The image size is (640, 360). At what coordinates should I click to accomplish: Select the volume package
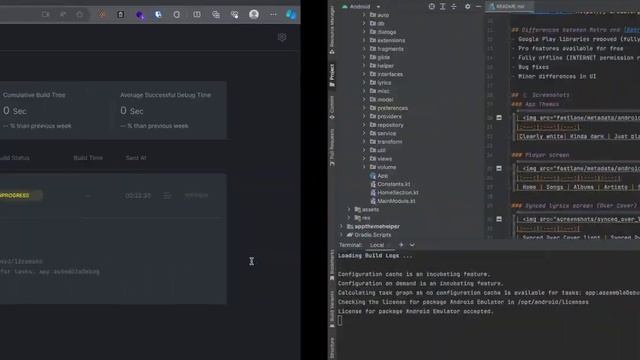click(383, 167)
